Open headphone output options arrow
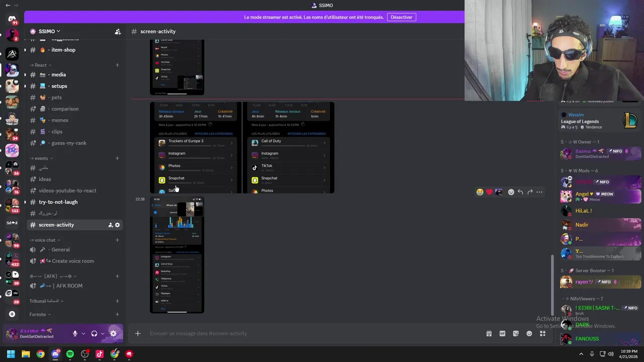The height and width of the screenshot is (362, 644). tap(103, 333)
